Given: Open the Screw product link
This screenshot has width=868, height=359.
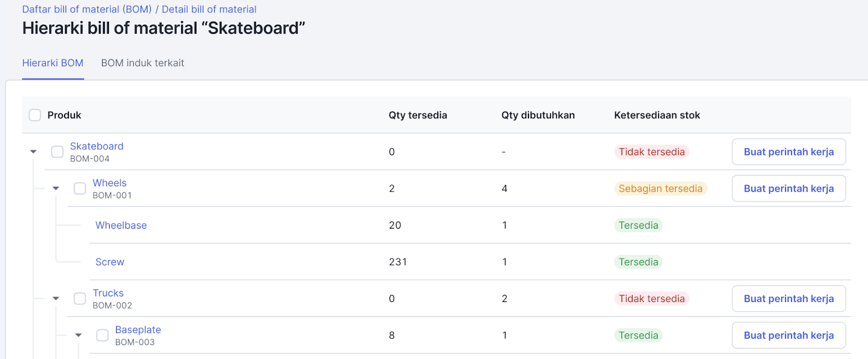Looking at the screenshot, I should tap(110, 262).
